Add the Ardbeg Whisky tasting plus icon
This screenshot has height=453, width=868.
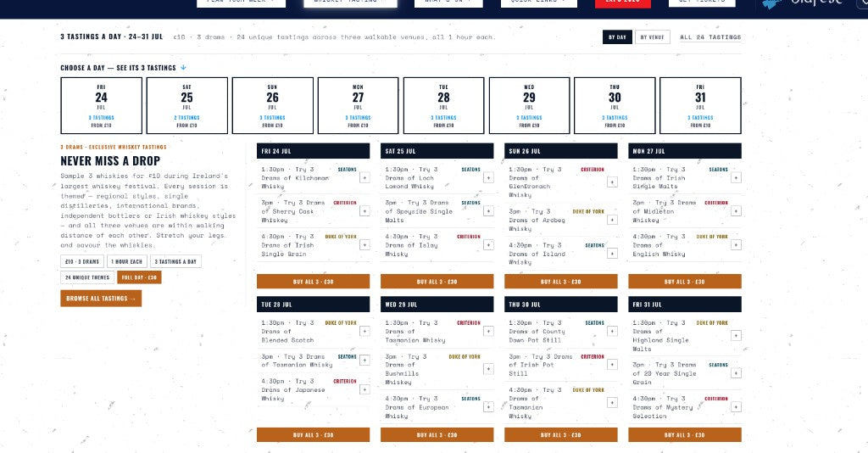point(612,220)
